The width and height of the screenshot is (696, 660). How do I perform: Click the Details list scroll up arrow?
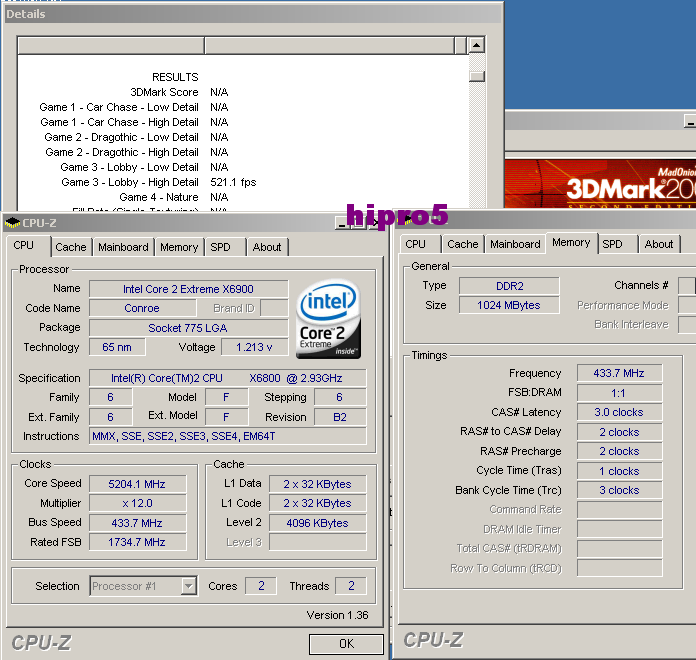(477, 45)
